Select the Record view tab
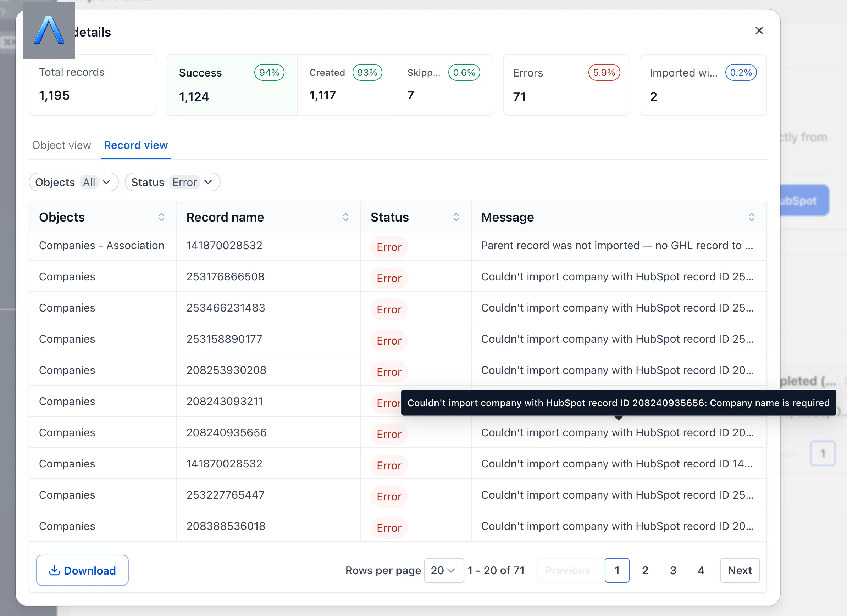The width and height of the screenshot is (847, 616). coord(136,145)
